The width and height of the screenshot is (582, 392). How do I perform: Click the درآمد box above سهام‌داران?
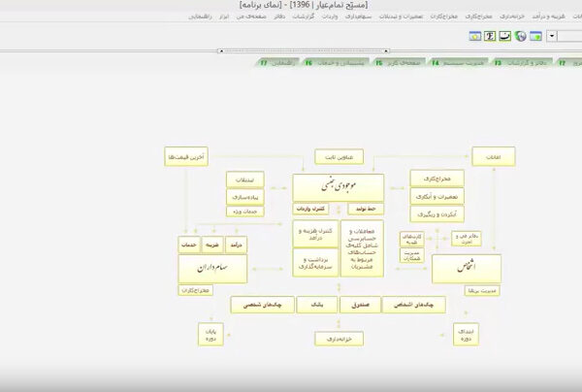click(236, 245)
